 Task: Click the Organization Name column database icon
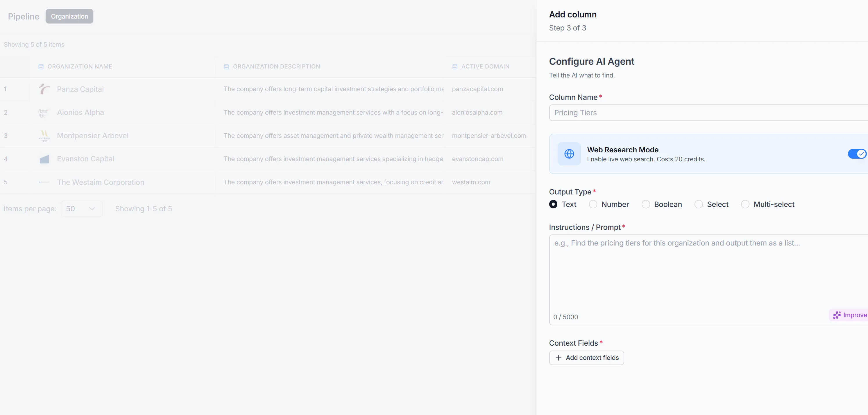click(41, 67)
